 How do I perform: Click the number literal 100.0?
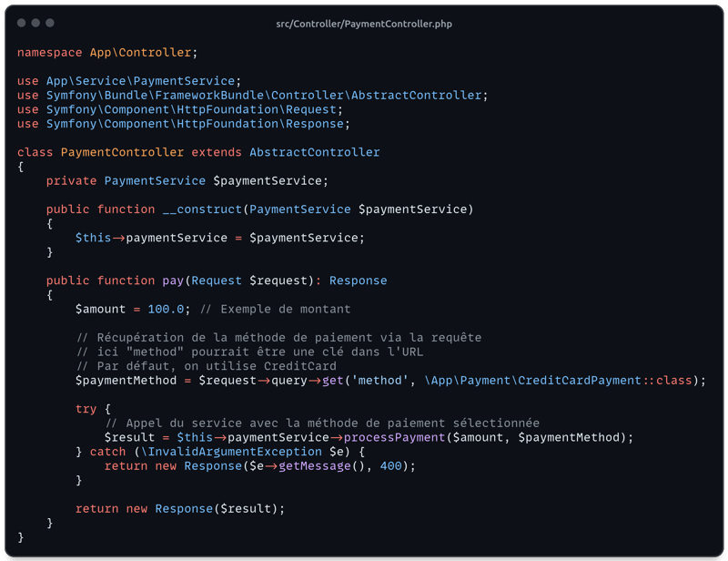166,309
